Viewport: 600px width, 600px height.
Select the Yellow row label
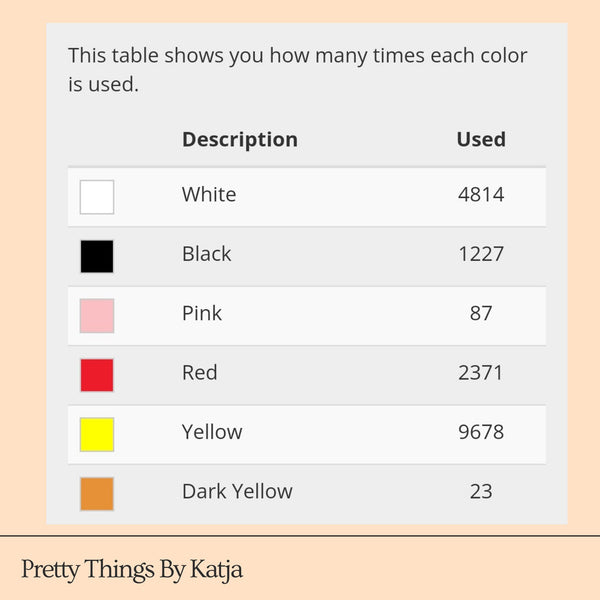pos(212,432)
